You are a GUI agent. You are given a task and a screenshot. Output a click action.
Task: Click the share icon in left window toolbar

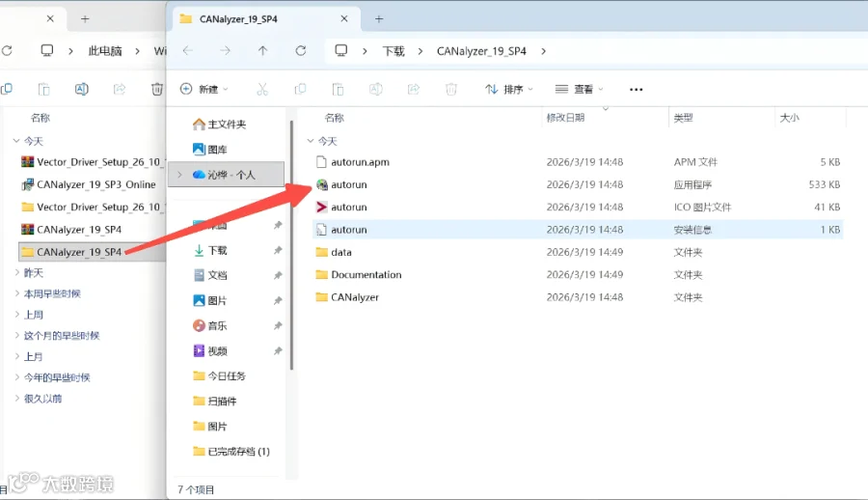[x=119, y=89]
